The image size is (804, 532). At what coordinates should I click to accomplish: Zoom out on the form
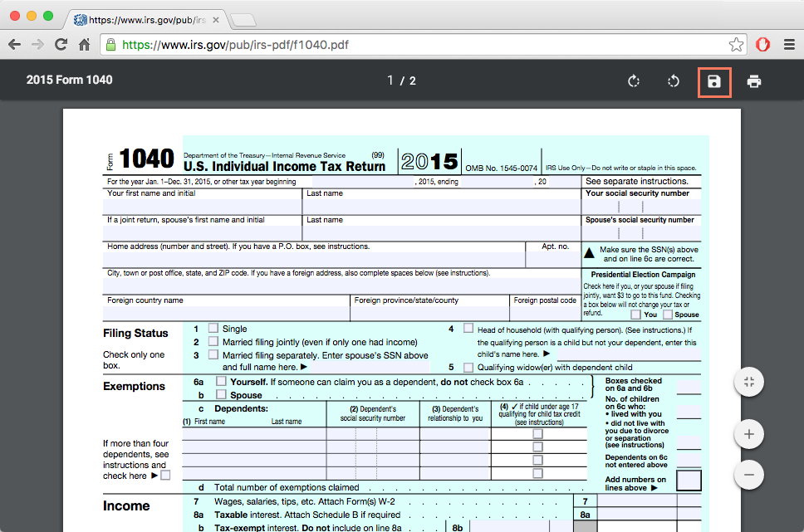(x=748, y=475)
